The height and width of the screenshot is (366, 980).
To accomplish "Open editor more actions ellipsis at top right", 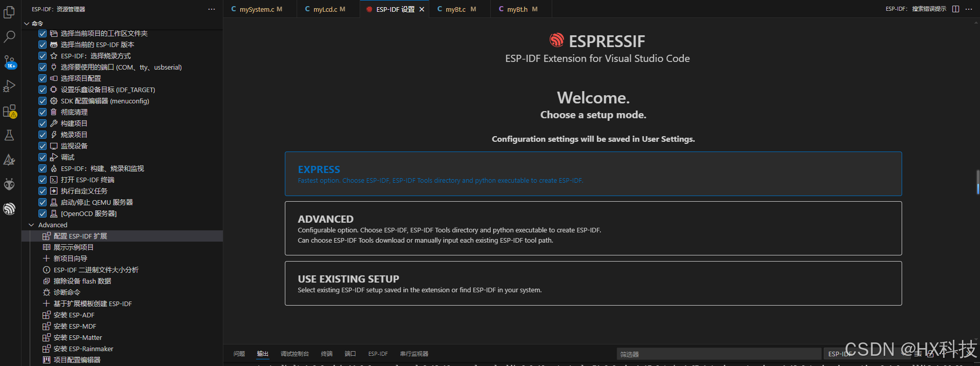I will [969, 9].
